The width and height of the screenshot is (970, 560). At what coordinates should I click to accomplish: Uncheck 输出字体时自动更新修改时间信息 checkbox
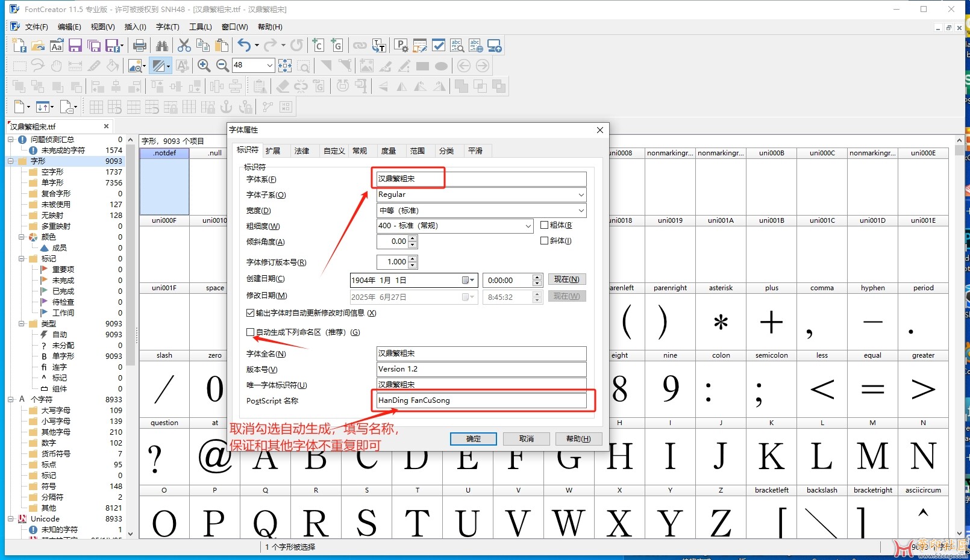tap(251, 313)
